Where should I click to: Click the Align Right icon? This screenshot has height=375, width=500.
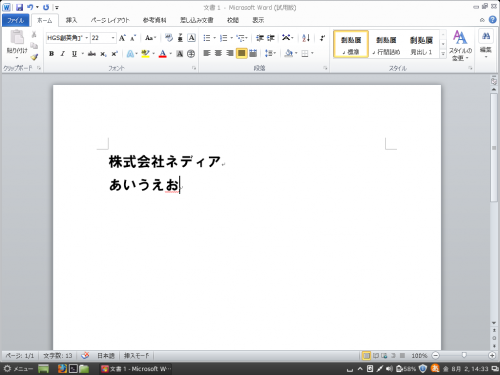[x=230, y=53]
